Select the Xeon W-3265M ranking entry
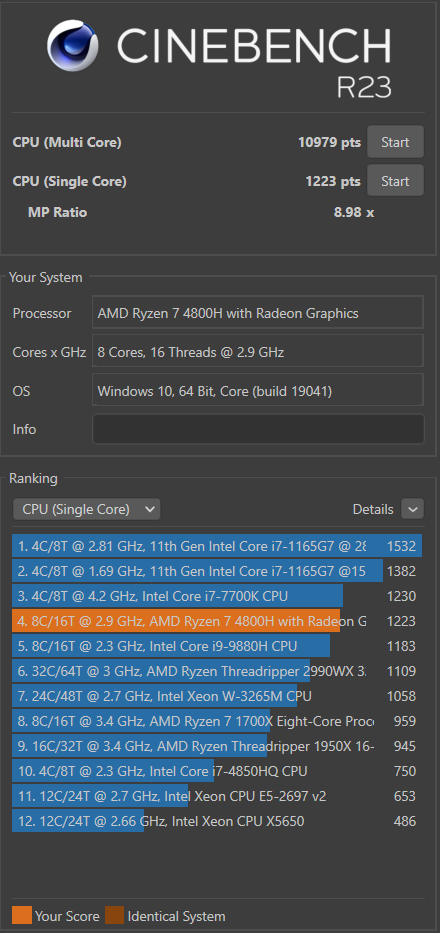440x933 pixels. [217, 696]
